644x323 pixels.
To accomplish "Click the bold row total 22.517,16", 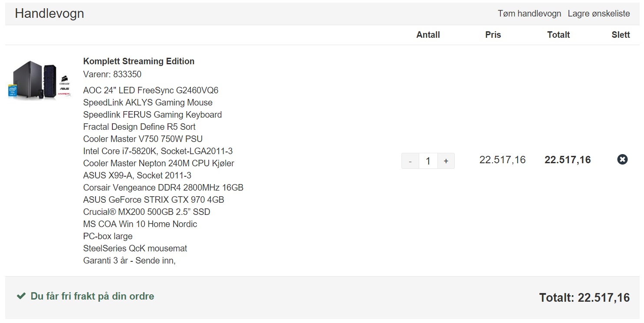I will (568, 160).
